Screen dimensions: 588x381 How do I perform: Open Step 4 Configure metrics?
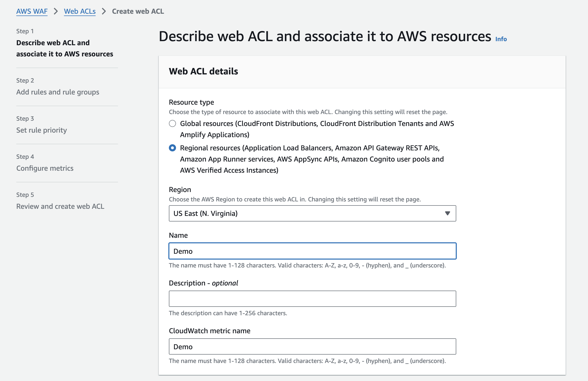tap(45, 168)
